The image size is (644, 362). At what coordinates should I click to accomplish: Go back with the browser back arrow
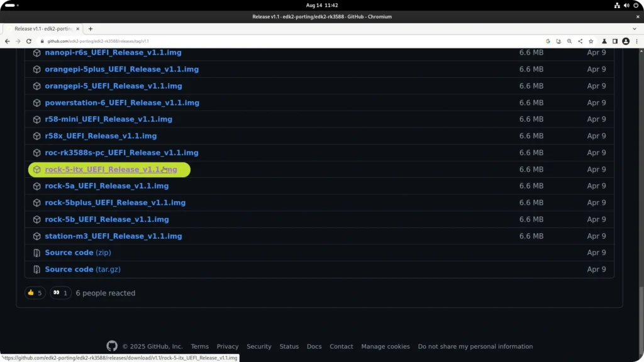[x=8, y=41]
